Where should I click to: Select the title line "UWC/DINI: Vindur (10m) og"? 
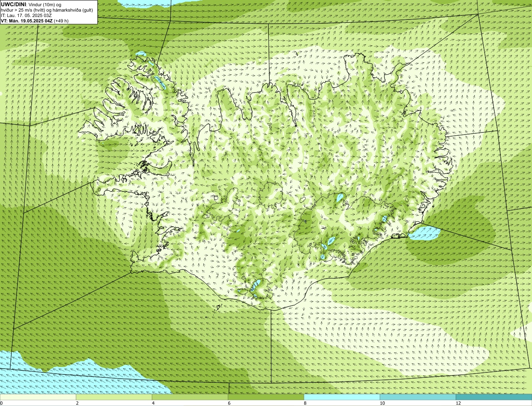[31, 4]
